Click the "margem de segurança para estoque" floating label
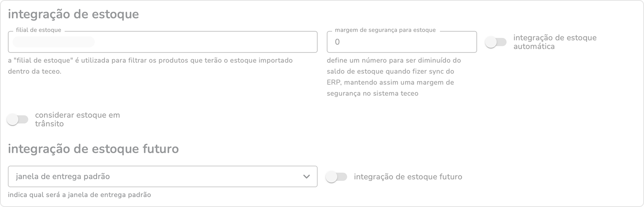 coord(385,30)
